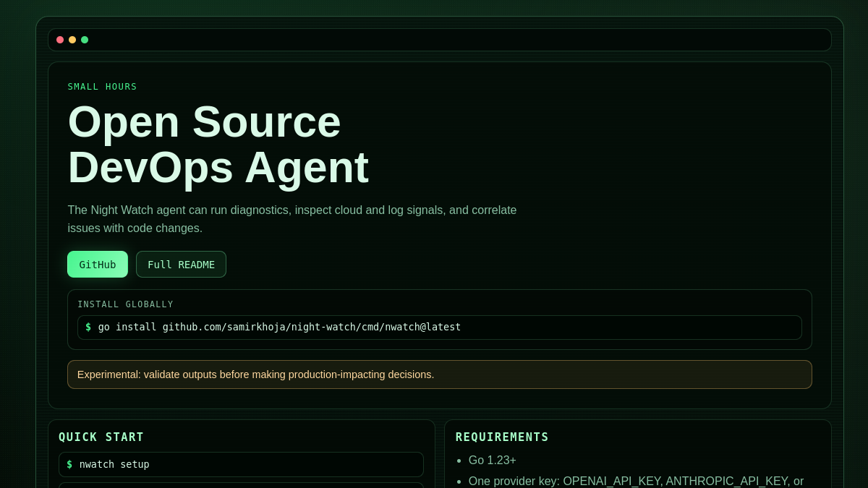Click the red window dot
868x488 pixels.
pos(60,40)
